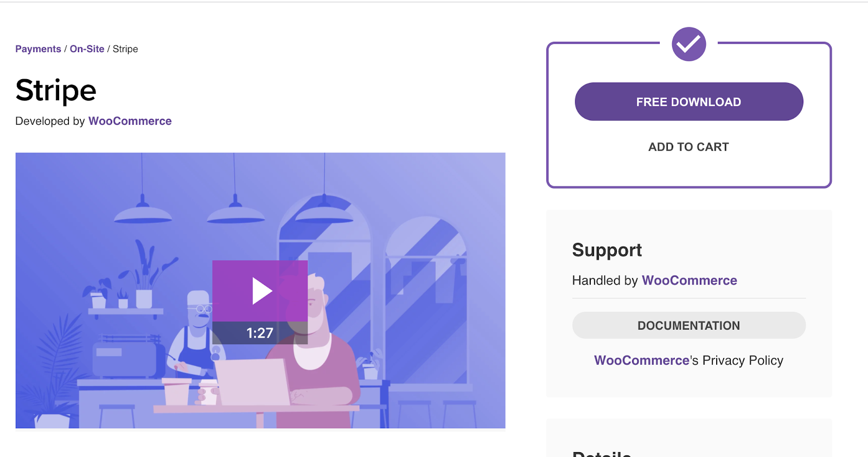Click the middle hanging lamp in illustration

coord(235,211)
